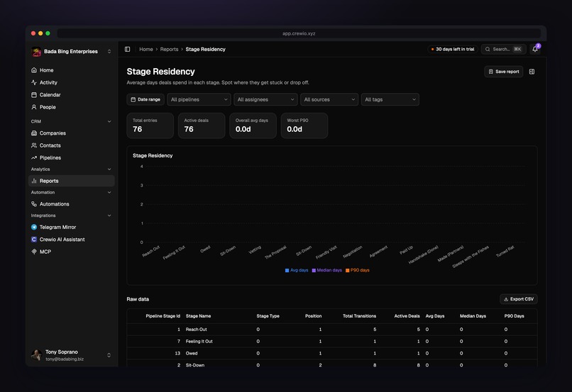Open Home in the sidebar

pyautogui.click(x=71, y=70)
